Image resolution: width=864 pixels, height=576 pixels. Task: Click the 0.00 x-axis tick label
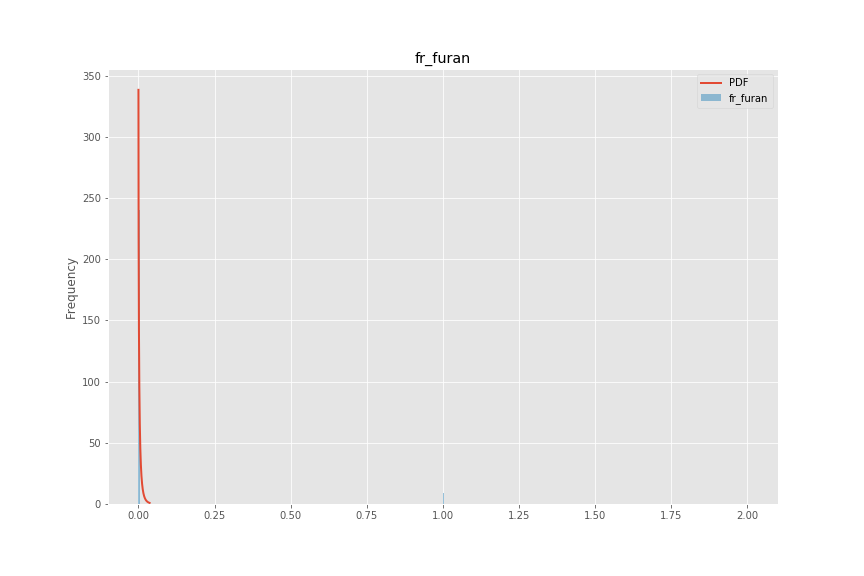138,515
